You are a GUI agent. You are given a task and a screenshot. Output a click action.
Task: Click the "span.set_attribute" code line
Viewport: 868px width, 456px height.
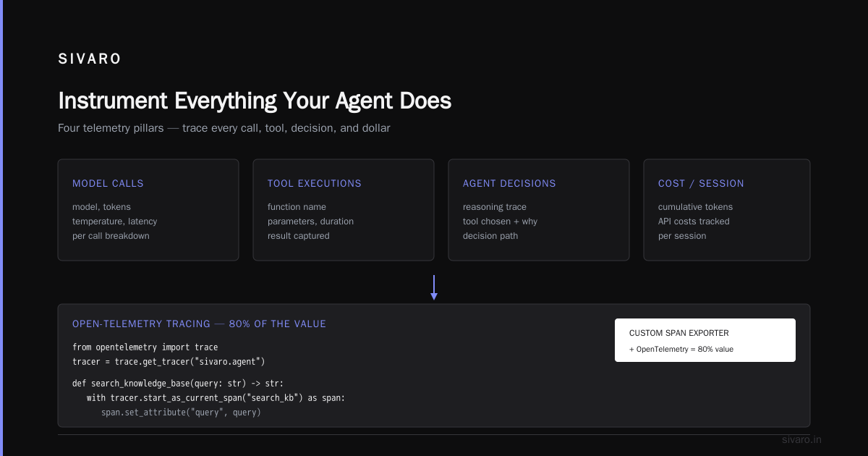point(181,413)
